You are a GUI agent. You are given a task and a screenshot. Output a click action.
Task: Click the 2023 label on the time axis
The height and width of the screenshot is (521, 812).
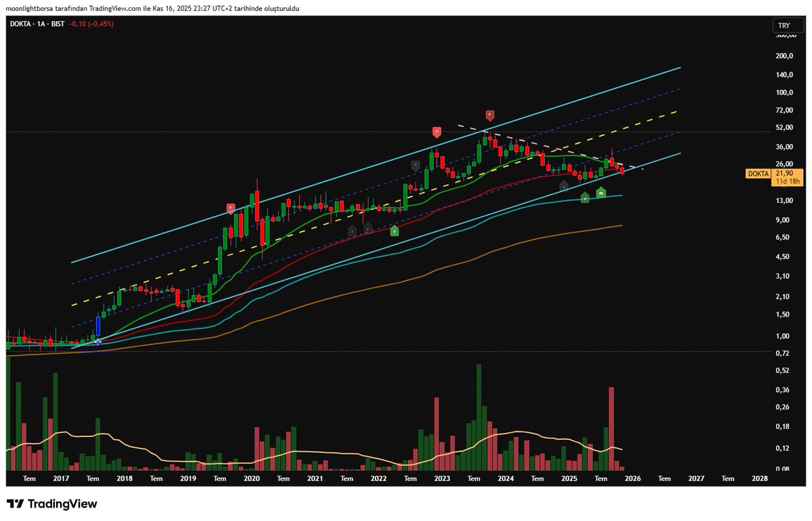(442, 478)
